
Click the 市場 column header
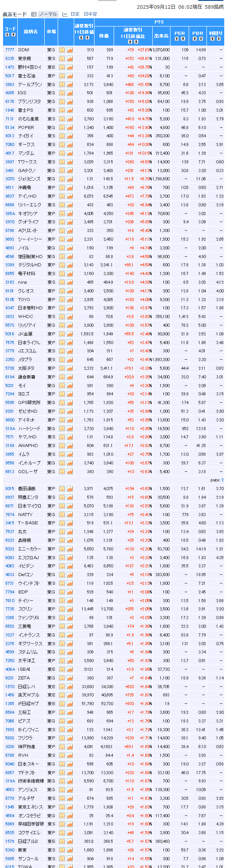click(51, 32)
